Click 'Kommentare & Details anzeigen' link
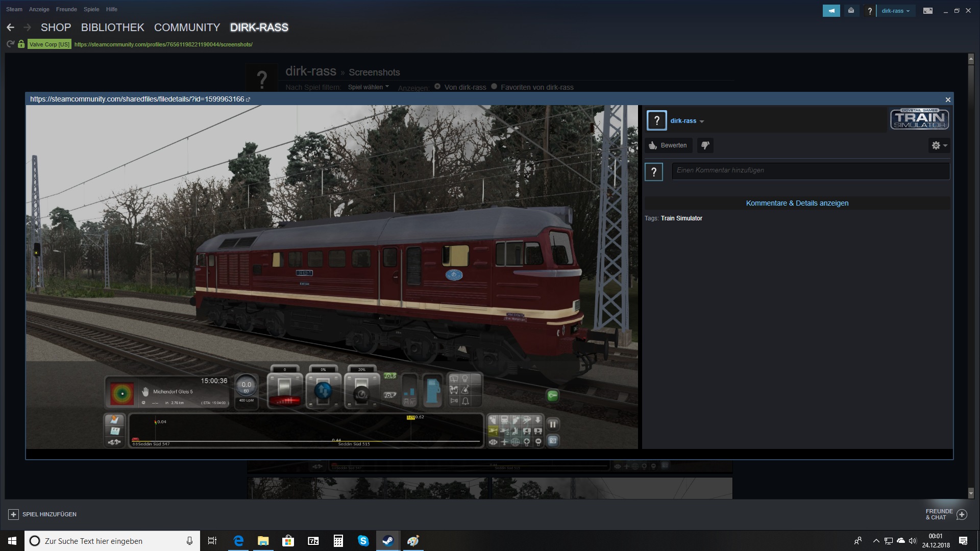 pyautogui.click(x=797, y=203)
